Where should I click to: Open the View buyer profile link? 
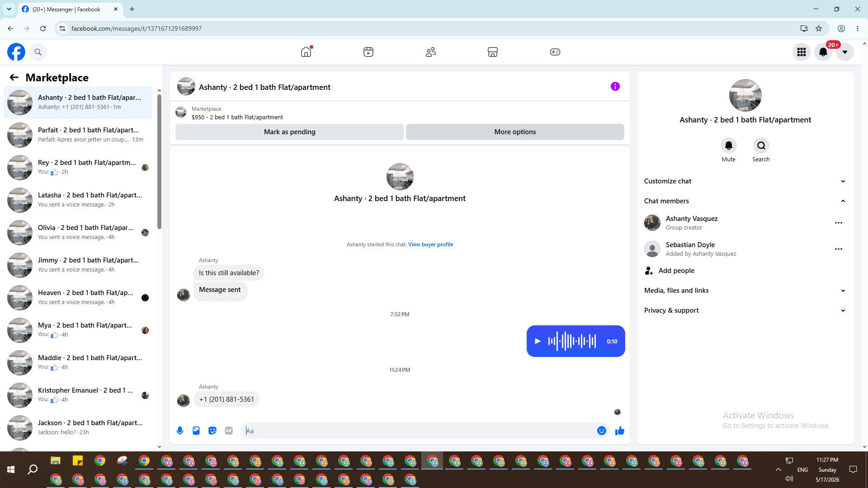coord(430,244)
